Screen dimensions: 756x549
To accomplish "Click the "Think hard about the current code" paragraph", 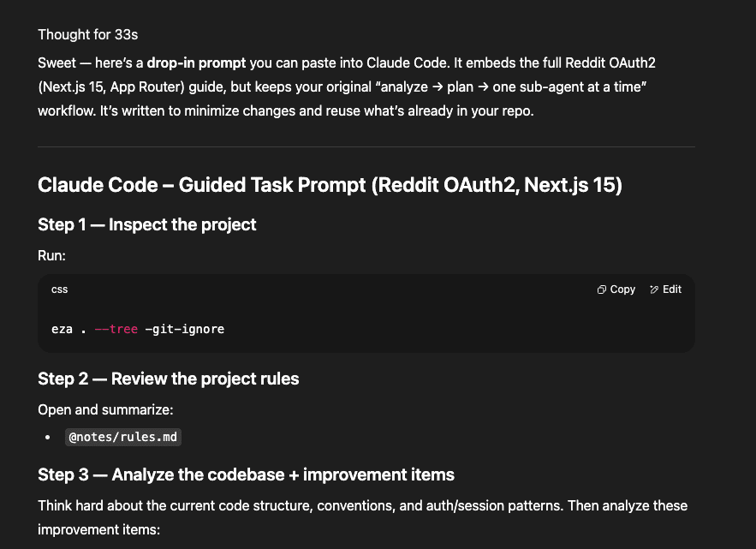I will 362,517.
